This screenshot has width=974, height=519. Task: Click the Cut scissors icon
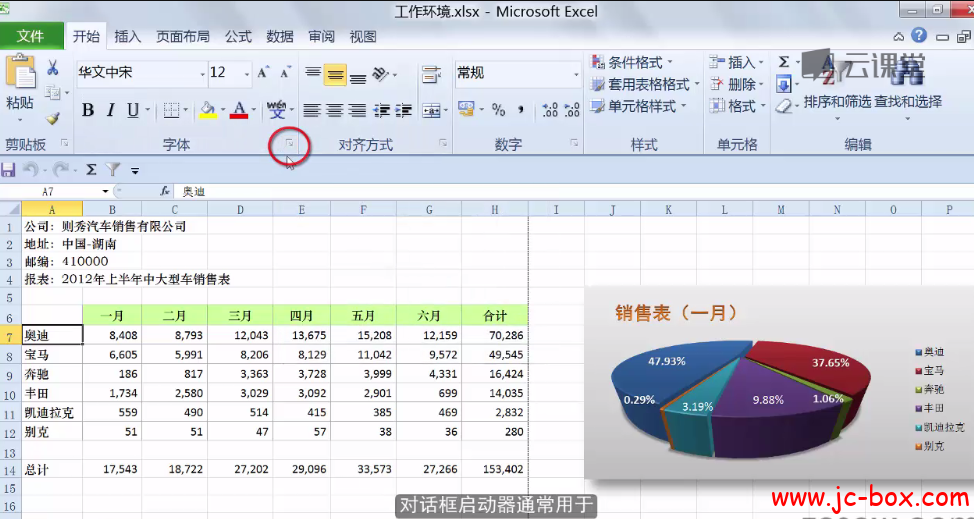pos(53,67)
